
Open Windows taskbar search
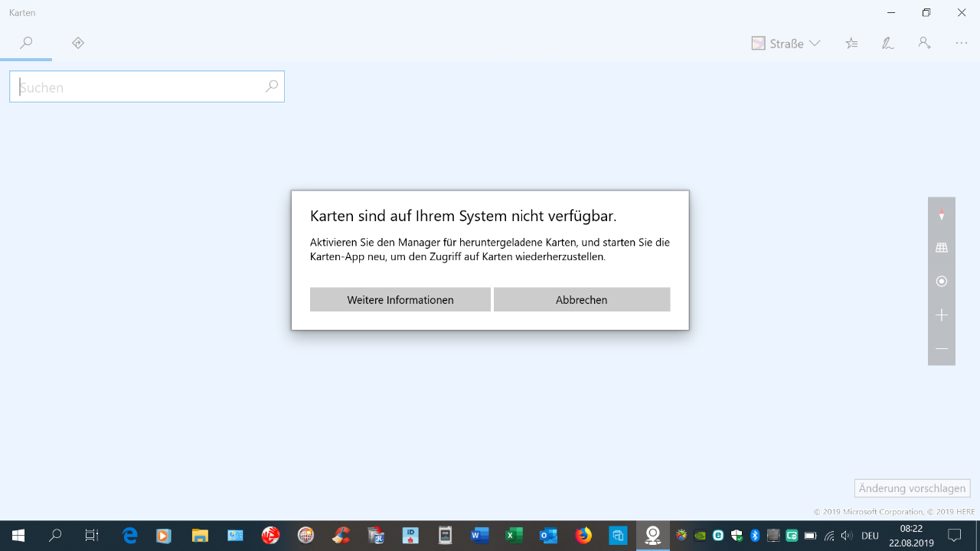pyautogui.click(x=55, y=536)
